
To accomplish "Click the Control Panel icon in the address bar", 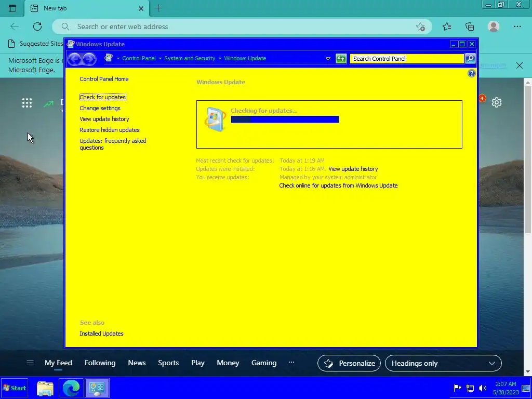I will pyautogui.click(x=109, y=58).
